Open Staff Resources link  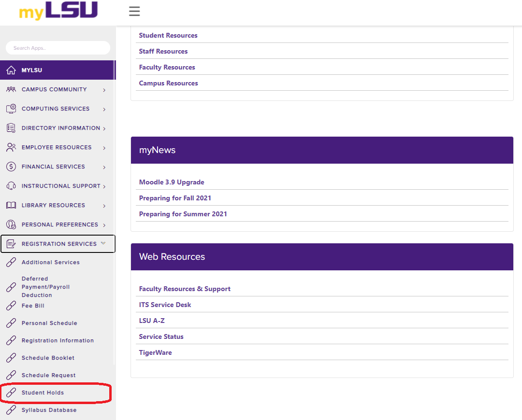(x=163, y=51)
